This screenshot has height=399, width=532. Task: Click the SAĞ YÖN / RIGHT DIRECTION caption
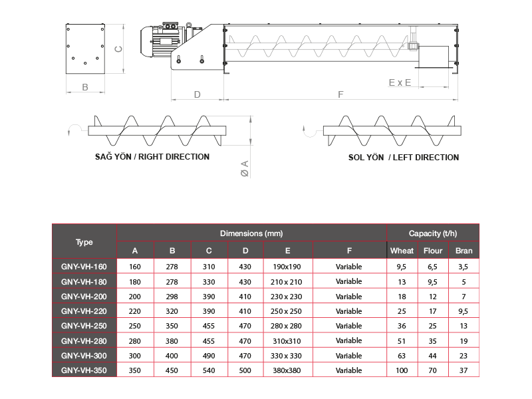[152, 157]
